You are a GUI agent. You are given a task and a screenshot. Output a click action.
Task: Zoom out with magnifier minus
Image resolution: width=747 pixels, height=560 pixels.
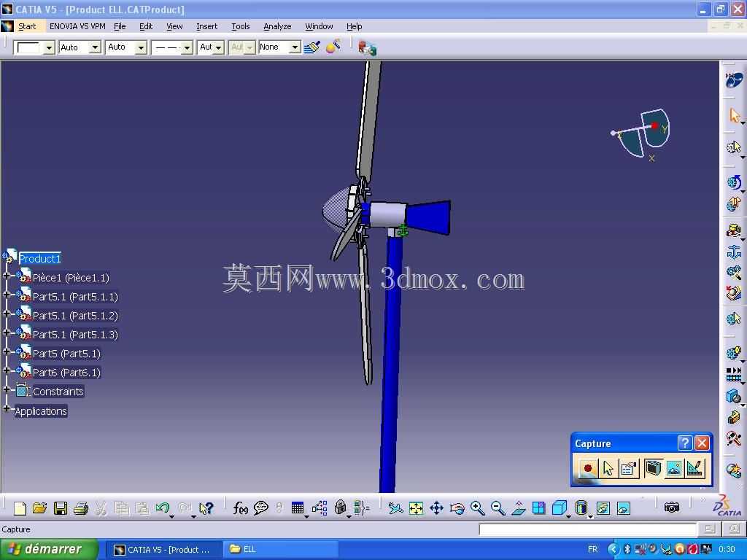click(x=498, y=508)
